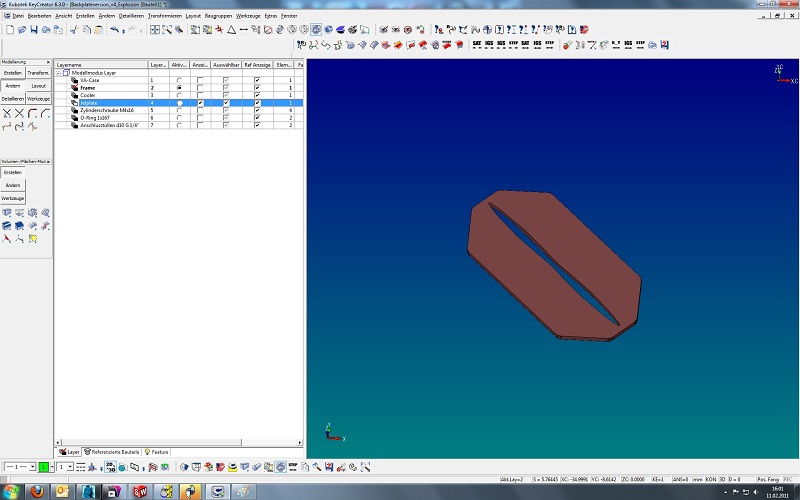Screen dimensions: 800x500
Task: Open Outlook from the taskbar
Action: pos(62,491)
